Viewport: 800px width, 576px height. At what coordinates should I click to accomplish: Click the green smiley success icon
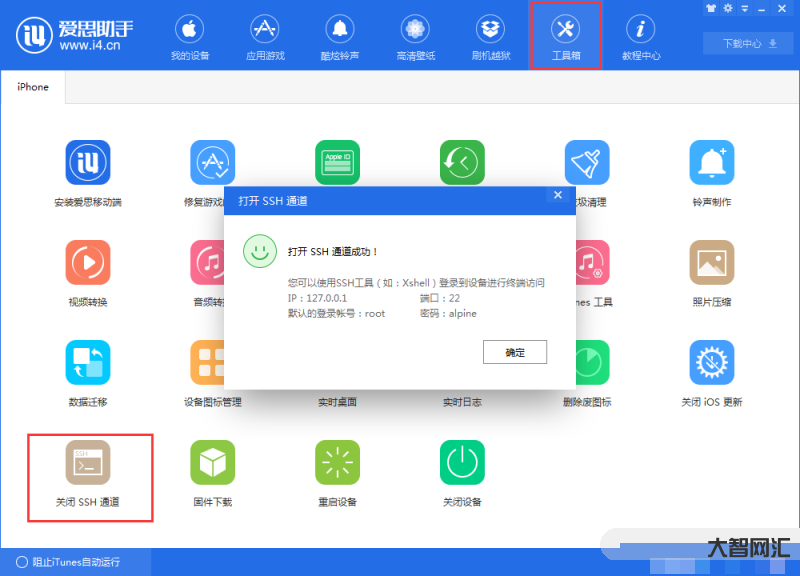pos(260,251)
